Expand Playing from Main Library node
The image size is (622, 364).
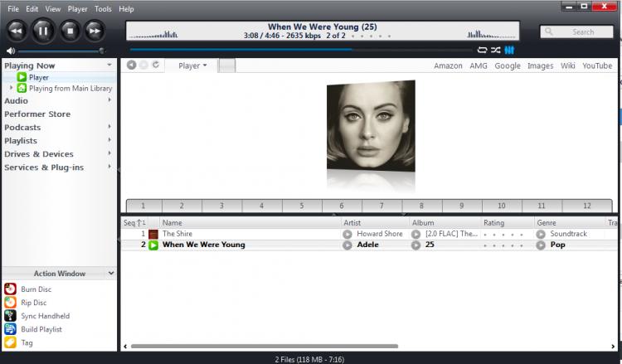click(11, 88)
